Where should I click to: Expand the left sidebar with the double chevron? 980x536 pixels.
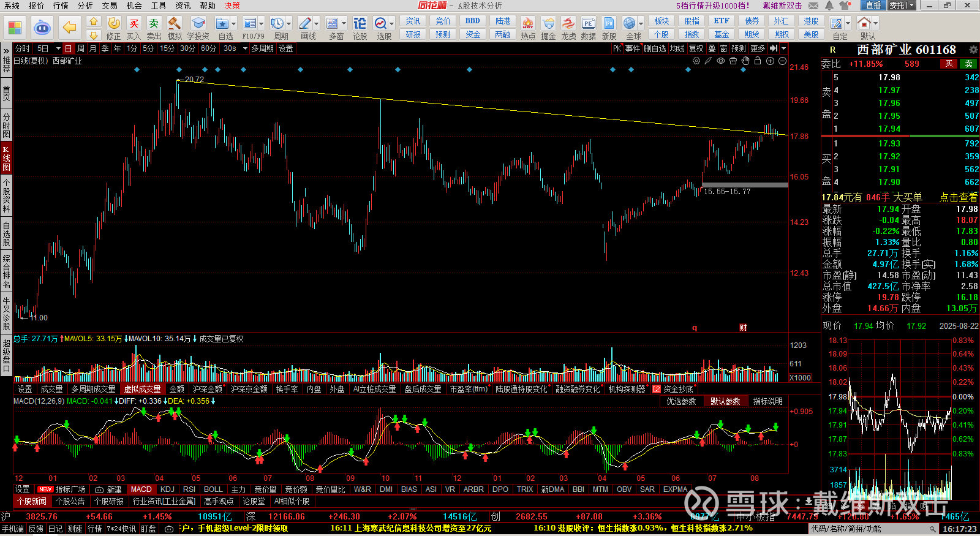point(6,50)
